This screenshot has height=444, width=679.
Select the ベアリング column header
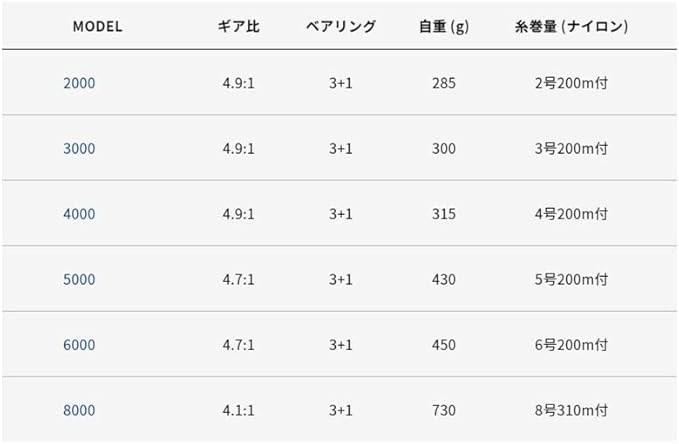coord(341,26)
